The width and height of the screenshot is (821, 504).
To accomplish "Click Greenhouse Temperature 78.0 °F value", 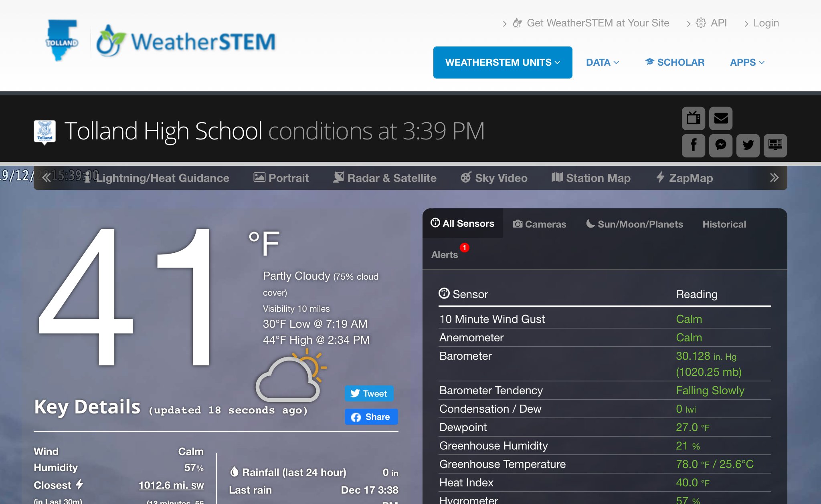I will [715, 464].
